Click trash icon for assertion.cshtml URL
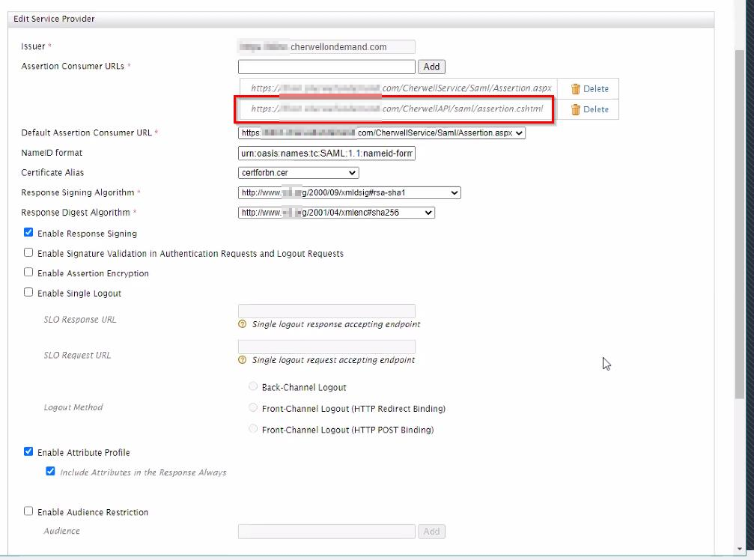Viewport: 754px width, 560px height. point(575,109)
